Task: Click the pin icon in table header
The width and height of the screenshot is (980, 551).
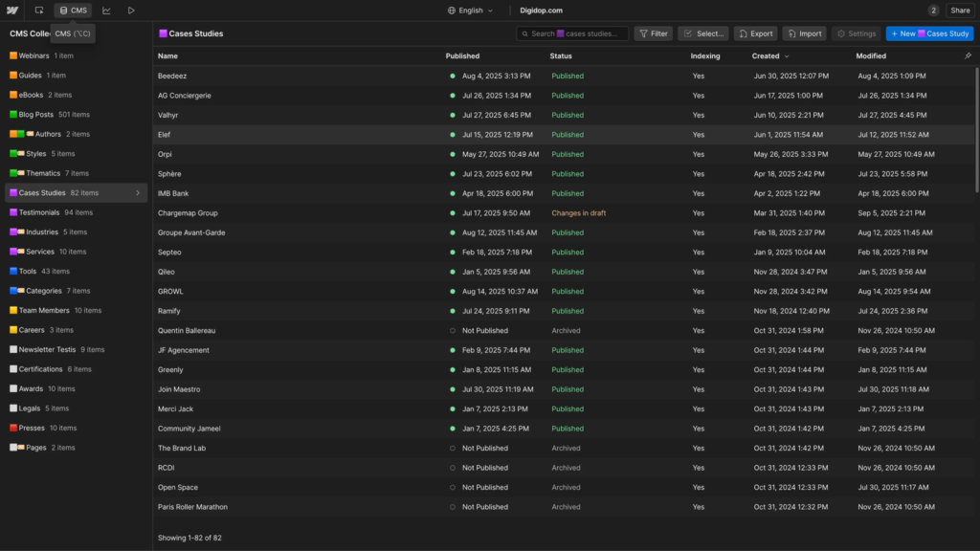Action: [x=968, y=56]
